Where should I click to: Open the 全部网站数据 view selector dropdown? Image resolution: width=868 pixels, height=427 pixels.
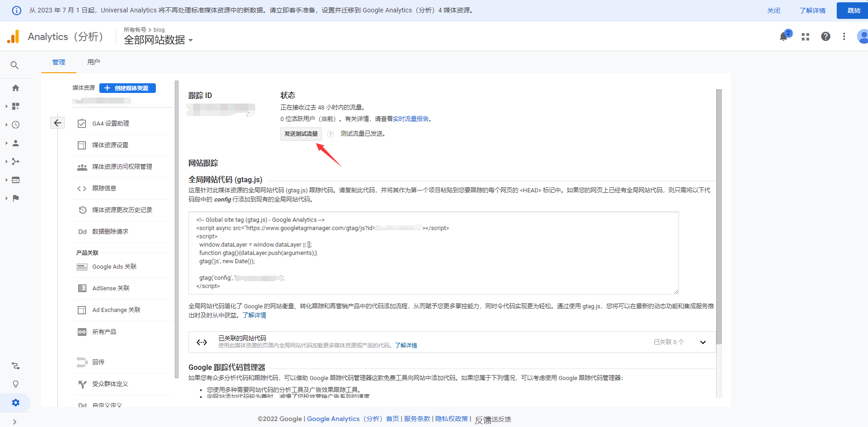158,40
